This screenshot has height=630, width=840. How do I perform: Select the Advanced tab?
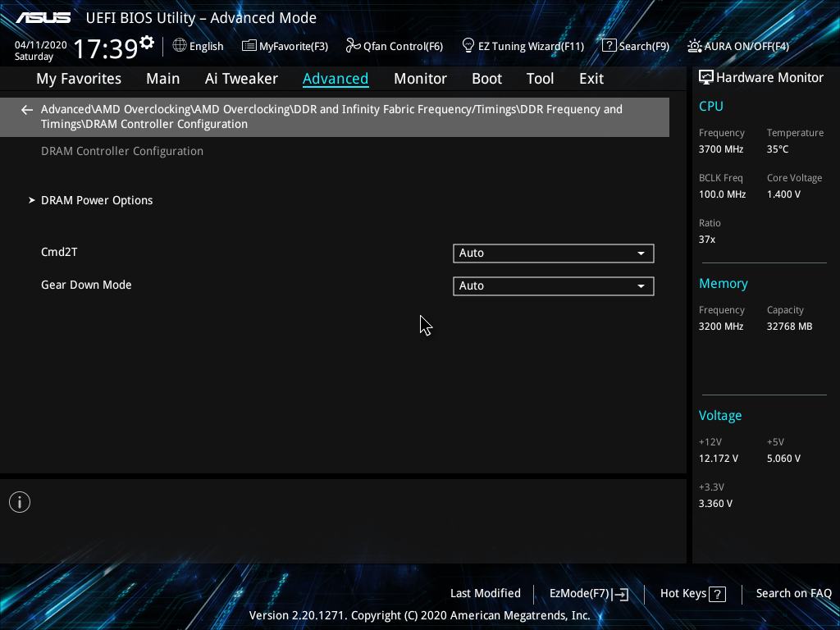click(336, 79)
